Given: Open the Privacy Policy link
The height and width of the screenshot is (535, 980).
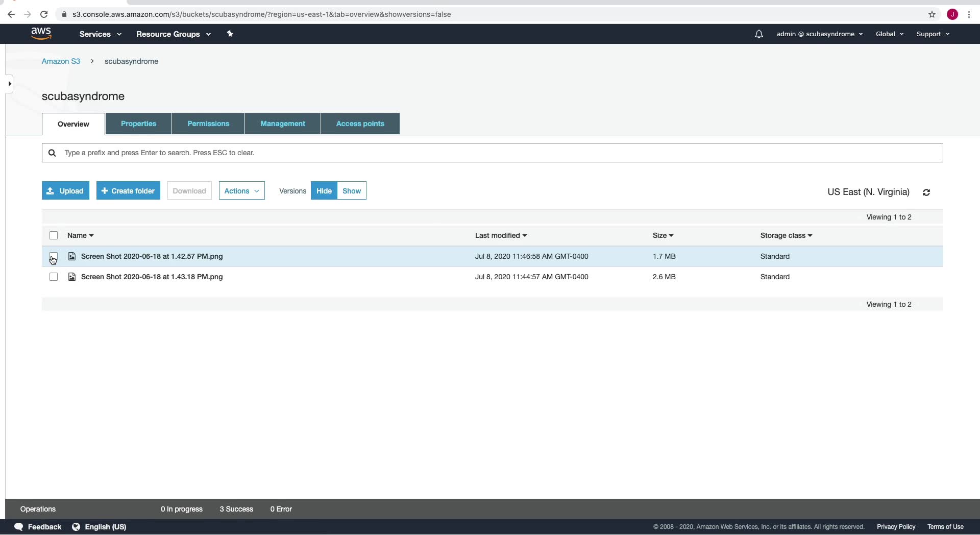Looking at the screenshot, I should click(x=896, y=527).
